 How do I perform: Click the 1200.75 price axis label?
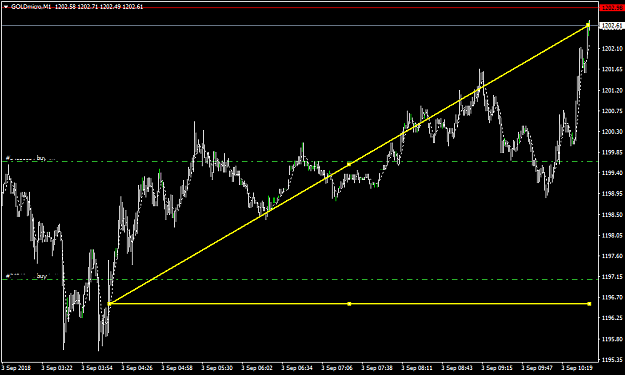pyautogui.click(x=612, y=111)
